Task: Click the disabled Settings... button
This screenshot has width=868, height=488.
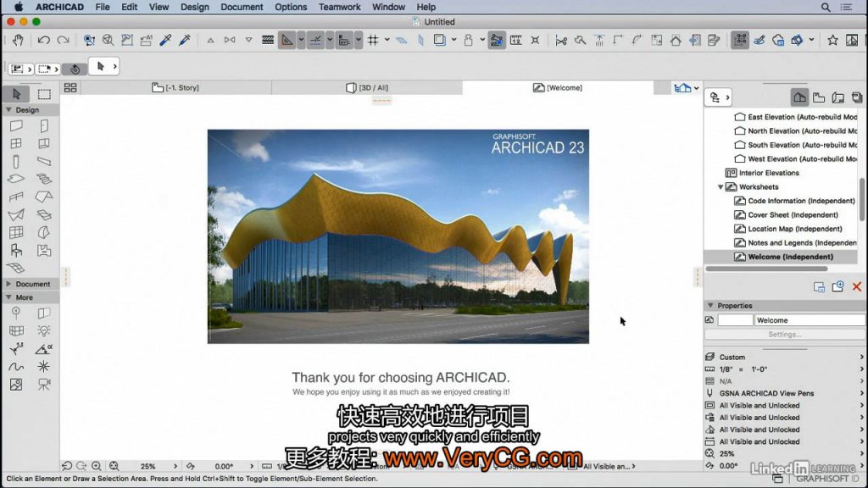Action: click(x=784, y=334)
